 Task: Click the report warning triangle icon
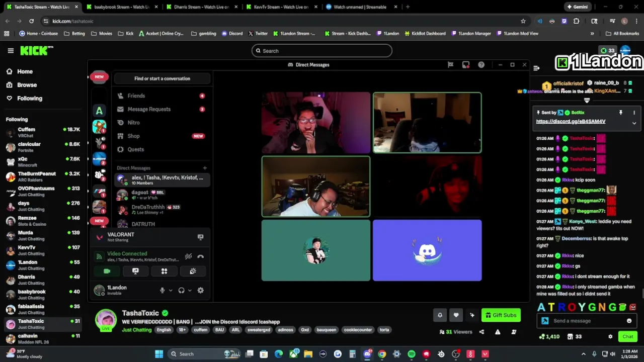498,332
